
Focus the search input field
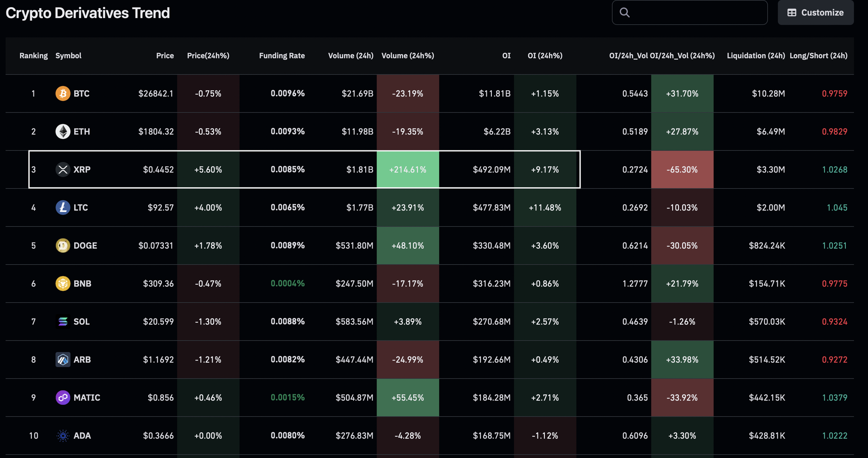[x=690, y=12]
